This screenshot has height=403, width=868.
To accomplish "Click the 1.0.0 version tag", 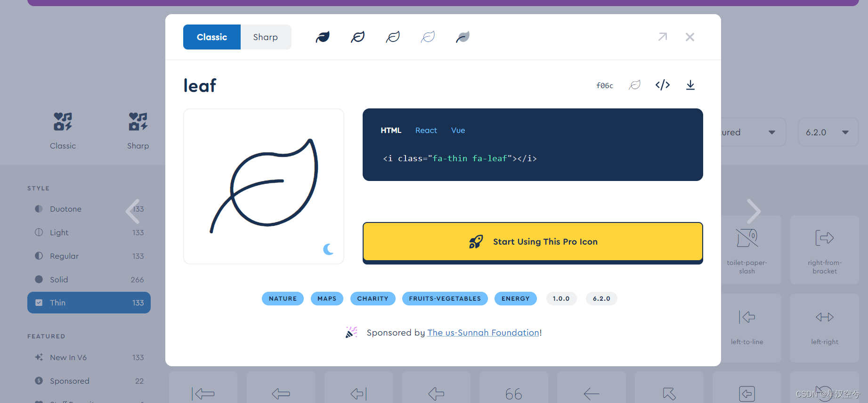I will 561,299.
